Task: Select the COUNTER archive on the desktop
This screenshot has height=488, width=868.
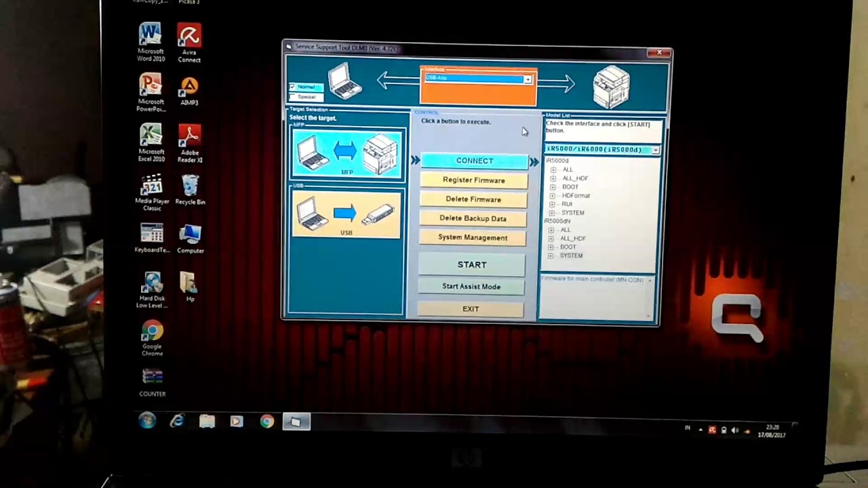Action: [x=152, y=383]
